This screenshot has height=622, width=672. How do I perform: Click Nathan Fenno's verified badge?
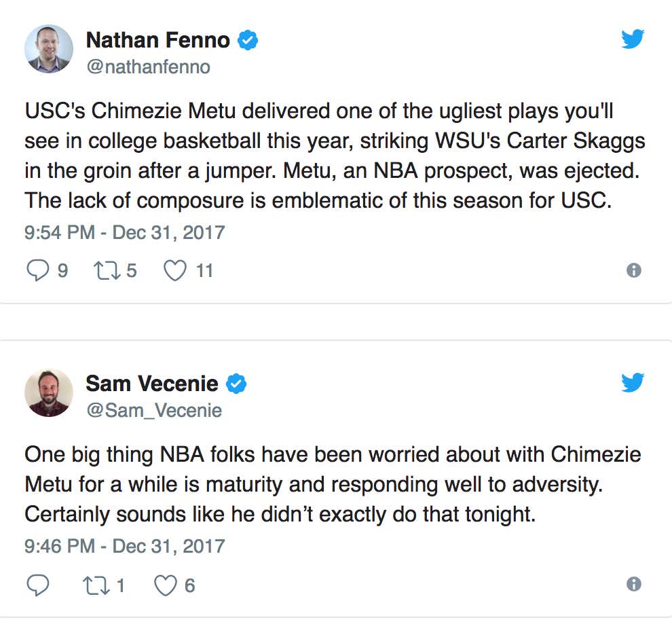click(x=248, y=41)
